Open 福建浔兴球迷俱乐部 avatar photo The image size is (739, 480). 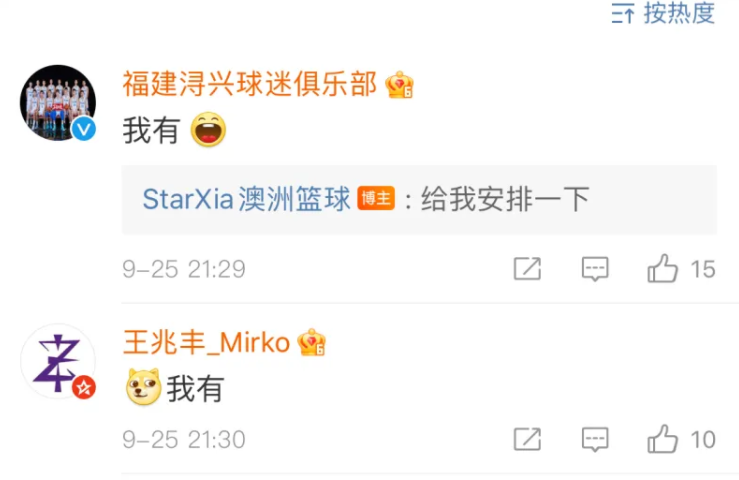pos(58,103)
